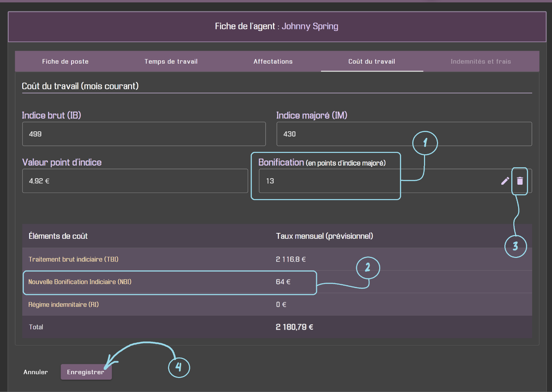
Task: Click the TBI amount 2 116,8 €
Action: (291, 259)
